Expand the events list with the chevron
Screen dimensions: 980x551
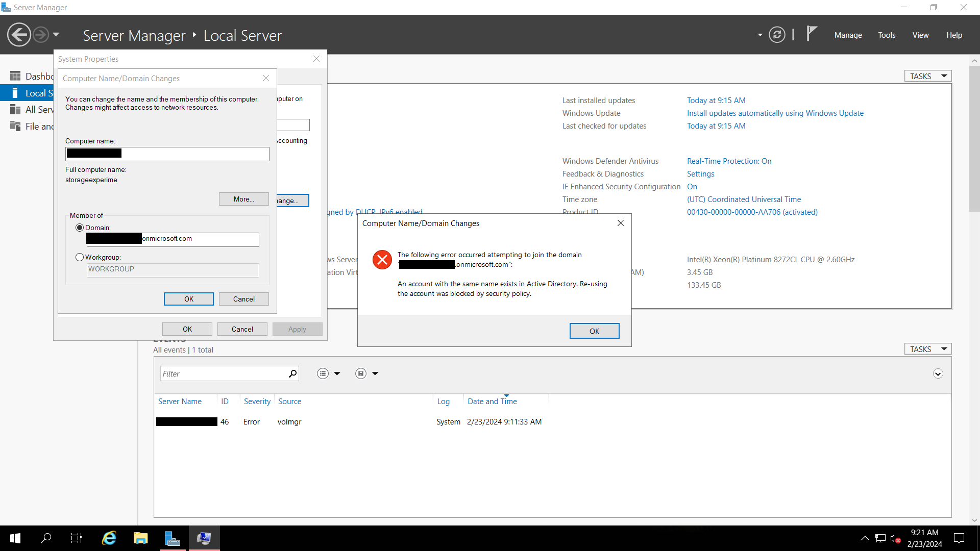[x=938, y=373]
